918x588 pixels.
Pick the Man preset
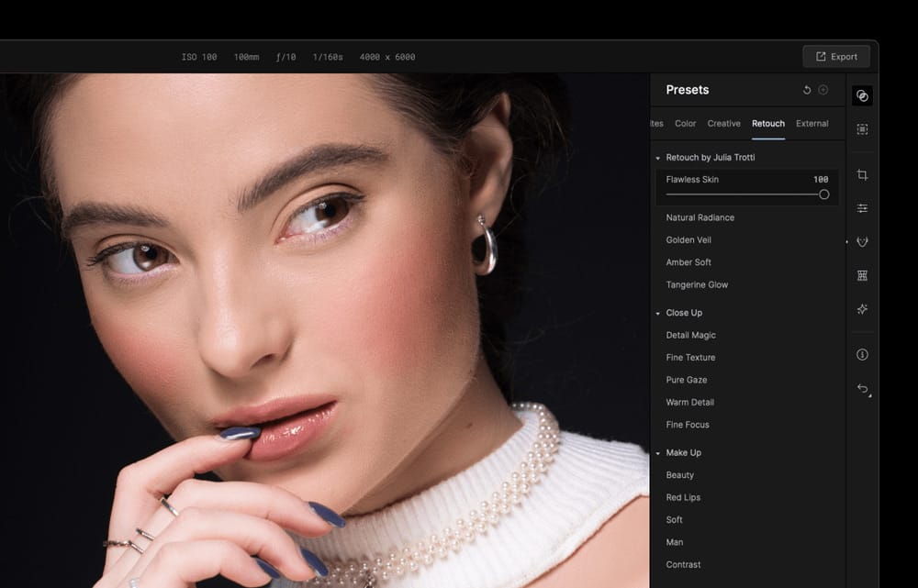pos(675,542)
